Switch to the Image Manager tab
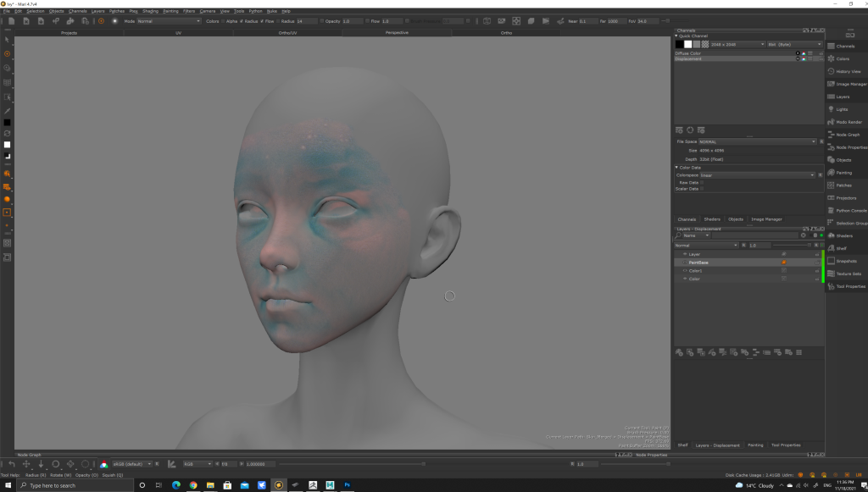Image resolution: width=868 pixels, height=492 pixels. (766, 219)
